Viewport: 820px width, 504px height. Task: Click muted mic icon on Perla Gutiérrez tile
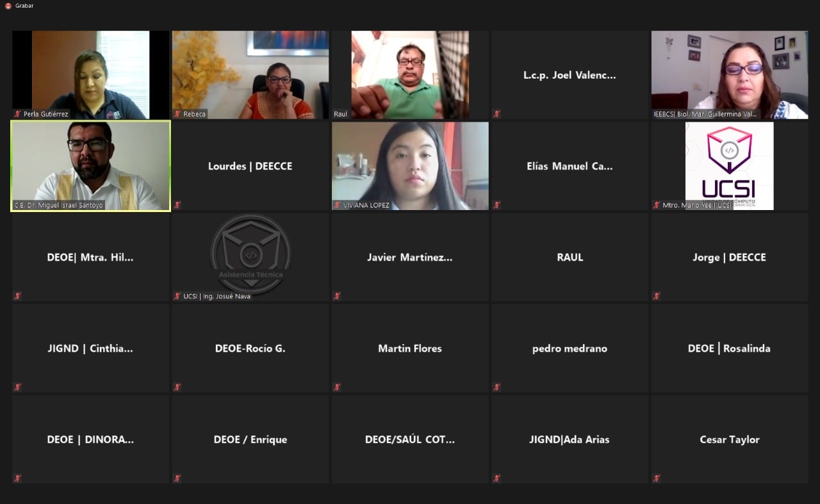click(x=18, y=114)
